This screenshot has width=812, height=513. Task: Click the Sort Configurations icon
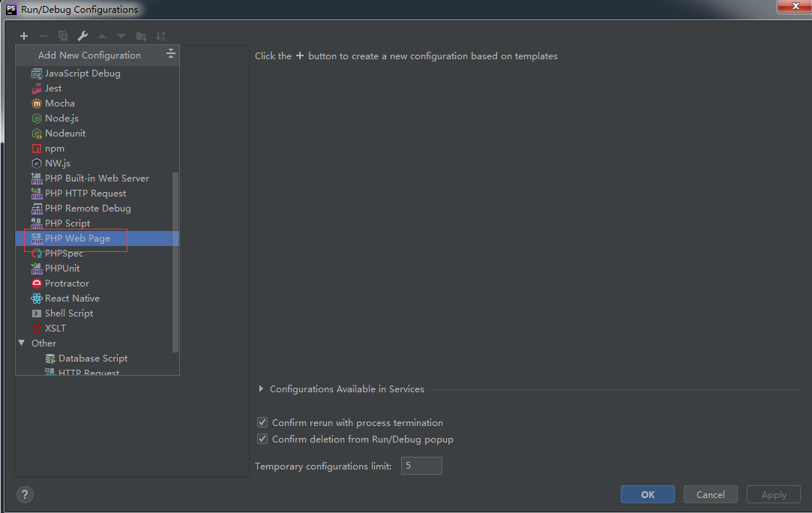tap(160, 36)
